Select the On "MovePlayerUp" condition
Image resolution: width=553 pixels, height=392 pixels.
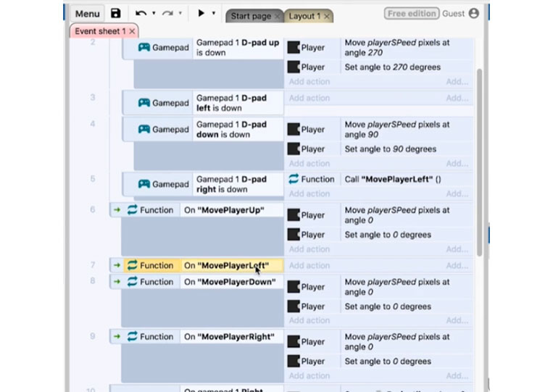pyautogui.click(x=232, y=210)
